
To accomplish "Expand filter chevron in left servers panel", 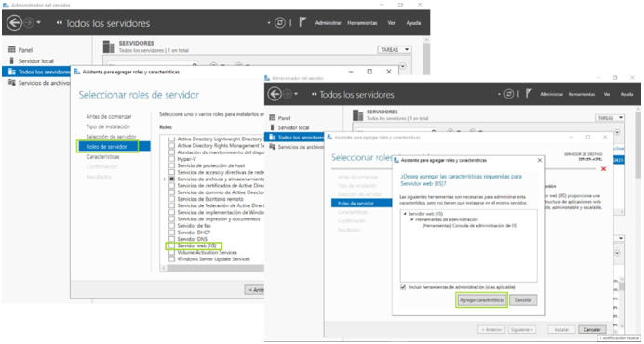I will tap(402, 66).
